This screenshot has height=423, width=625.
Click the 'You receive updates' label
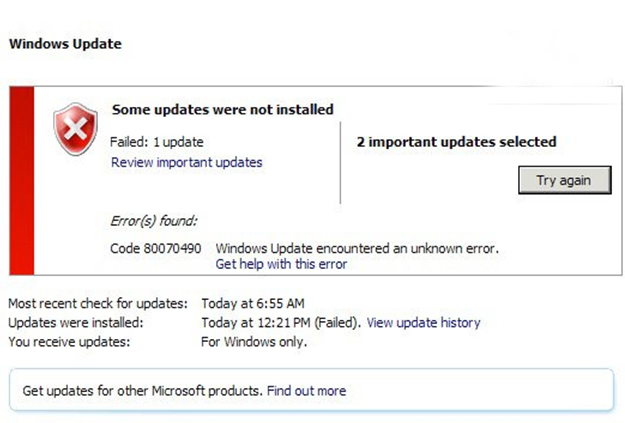(72, 342)
